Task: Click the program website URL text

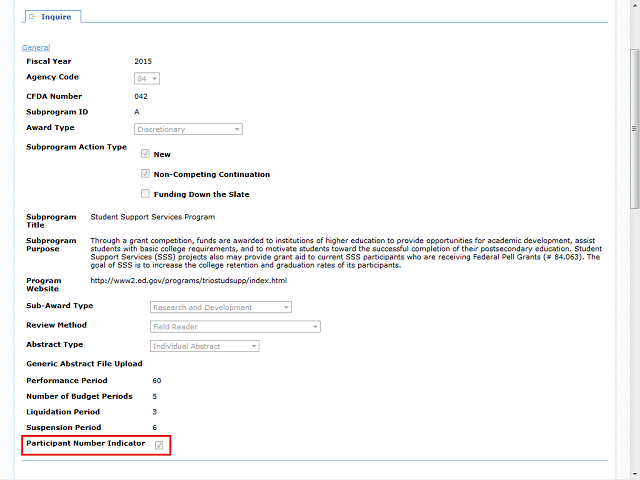Action: 189,281
